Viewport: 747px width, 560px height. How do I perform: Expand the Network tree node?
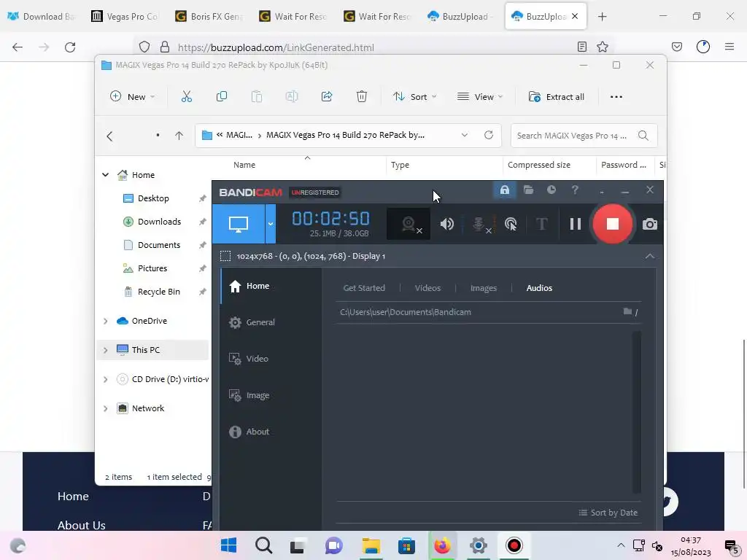pyautogui.click(x=105, y=408)
